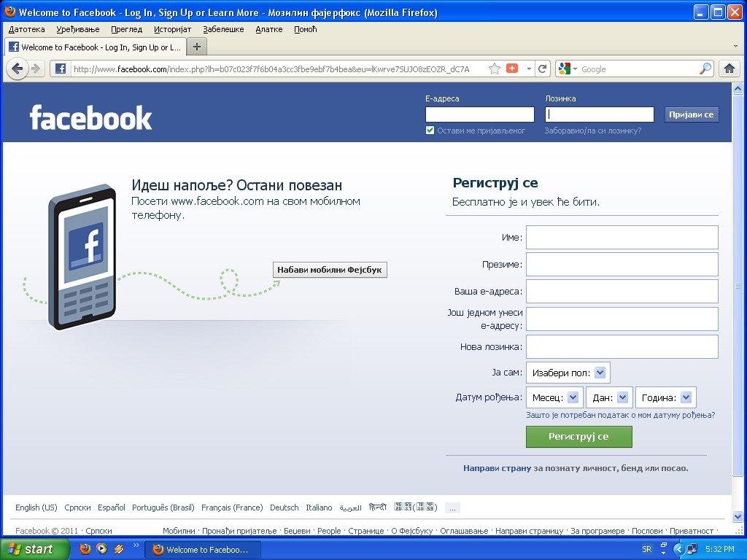Click the Лозинка password field

pos(600,114)
